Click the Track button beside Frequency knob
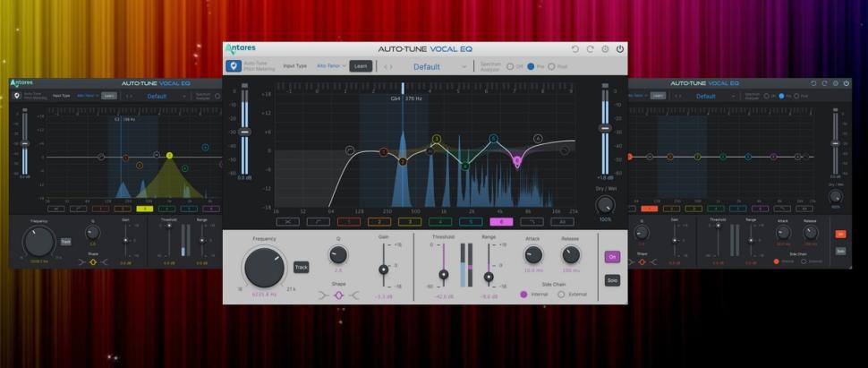The image size is (868, 368). pyautogui.click(x=302, y=267)
